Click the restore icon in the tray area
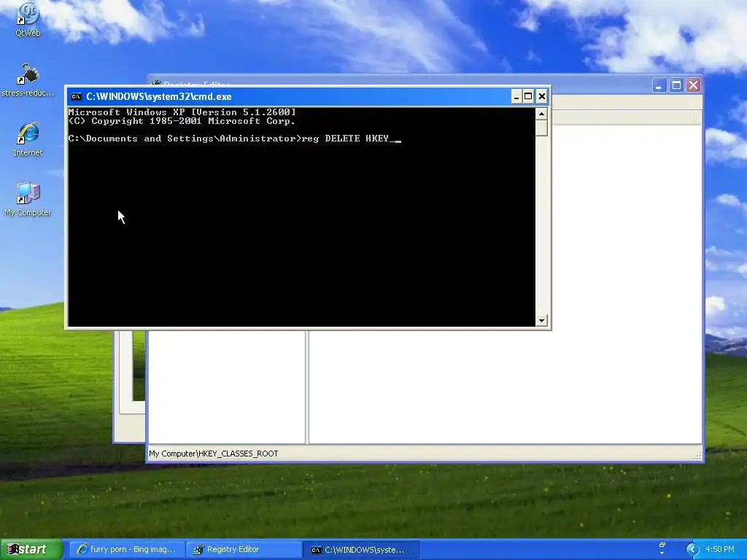The width and height of the screenshot is (747, 560). click(x=662, y=545)
